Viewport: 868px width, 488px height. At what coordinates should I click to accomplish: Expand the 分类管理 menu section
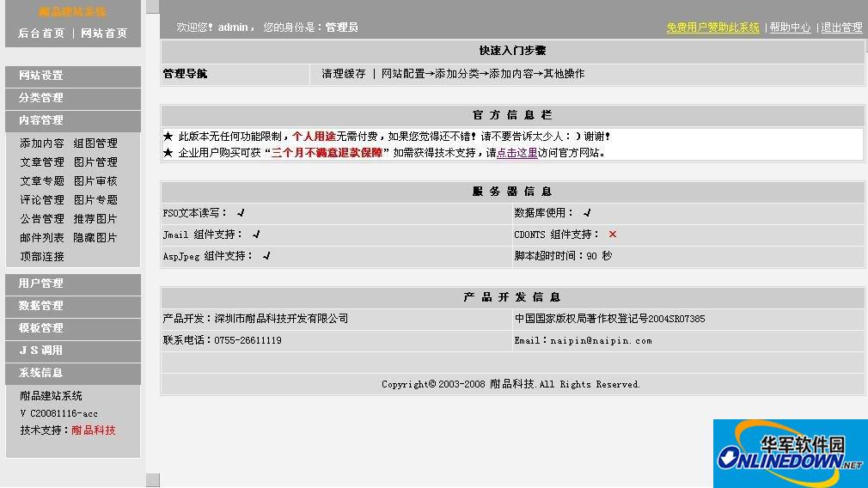pos(73,98)
